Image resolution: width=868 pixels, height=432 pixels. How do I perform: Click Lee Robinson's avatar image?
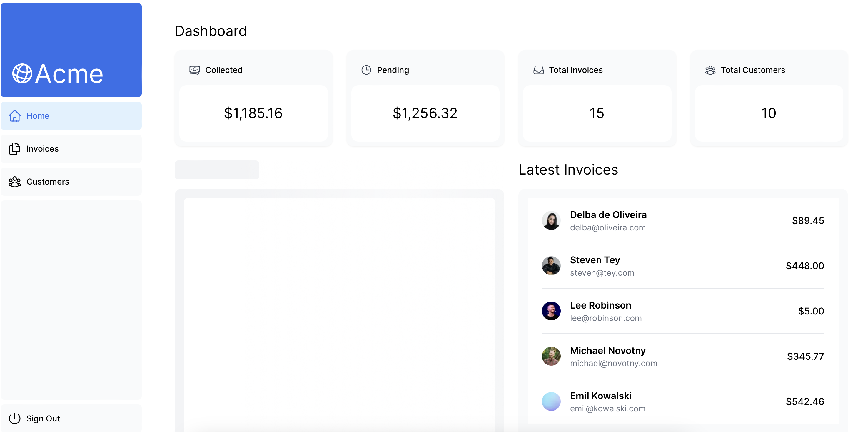(551, 311)
